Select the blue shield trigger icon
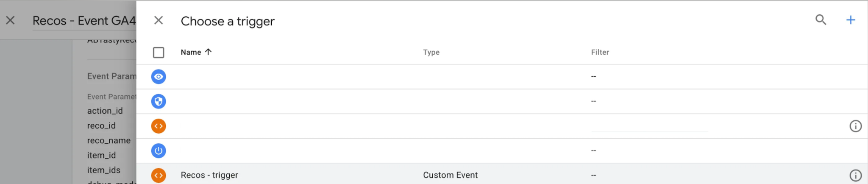The height and width of the screenshot is (184, 868). 159,101
